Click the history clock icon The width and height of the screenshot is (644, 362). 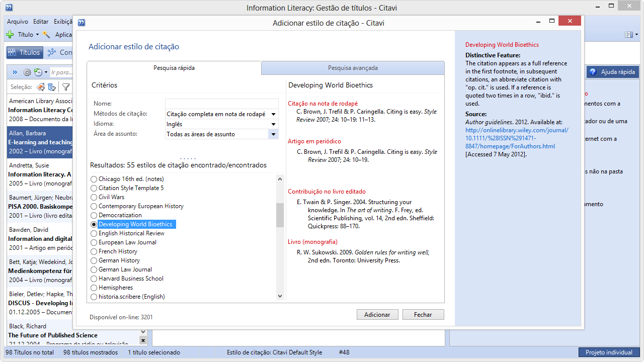point(38,72)
